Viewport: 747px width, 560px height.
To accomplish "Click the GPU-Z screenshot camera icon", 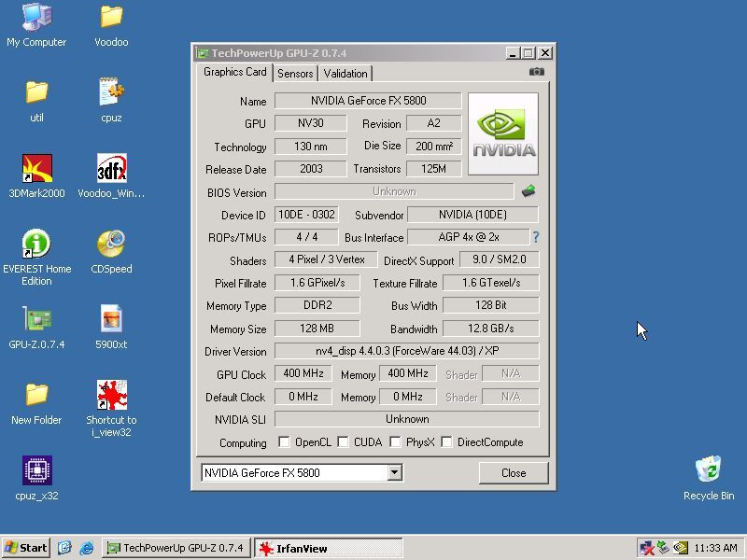I will click(536, 72).
